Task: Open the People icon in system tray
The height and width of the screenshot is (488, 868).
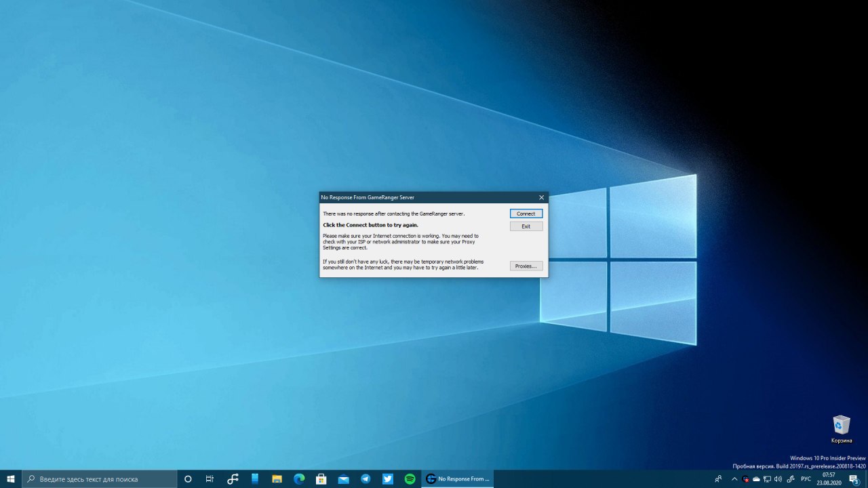Action: [718, 479]
